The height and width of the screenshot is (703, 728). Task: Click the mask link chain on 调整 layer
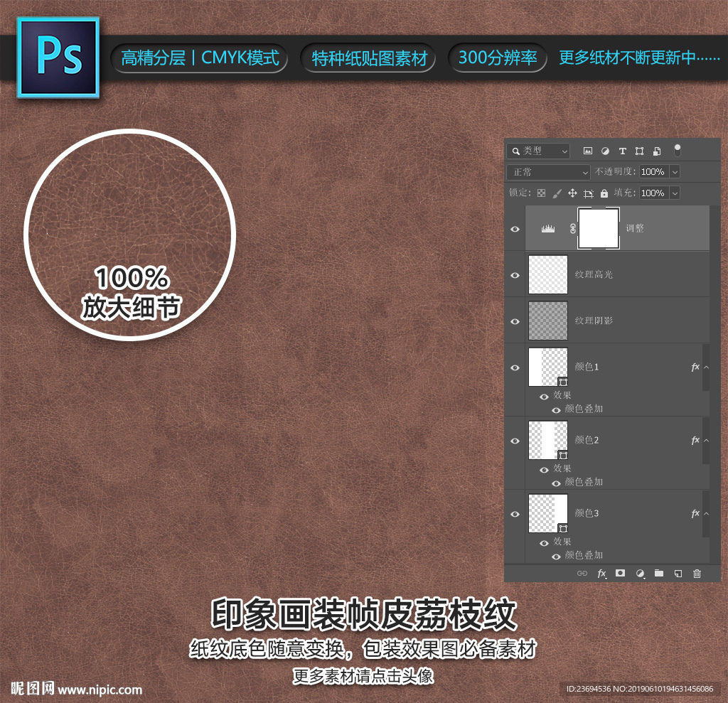pos(573,228)
